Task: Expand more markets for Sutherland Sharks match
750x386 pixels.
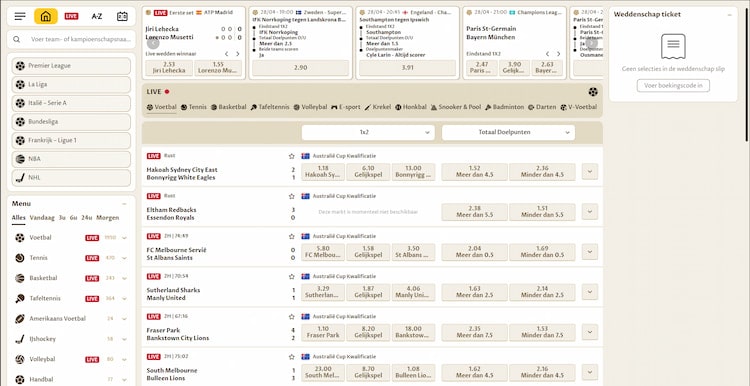Action: [x=590, y=292]
